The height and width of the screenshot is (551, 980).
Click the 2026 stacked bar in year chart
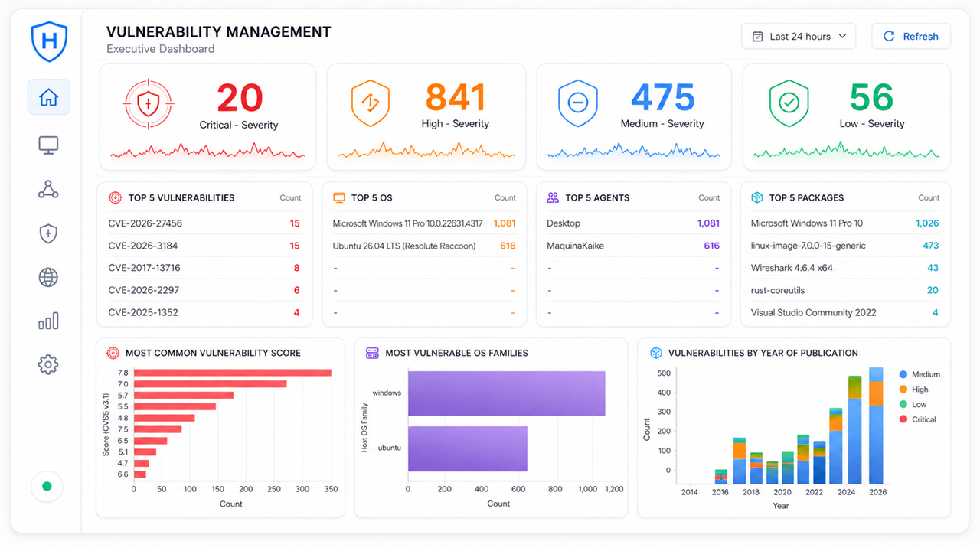pyautogui.click(x=876, y=425)
